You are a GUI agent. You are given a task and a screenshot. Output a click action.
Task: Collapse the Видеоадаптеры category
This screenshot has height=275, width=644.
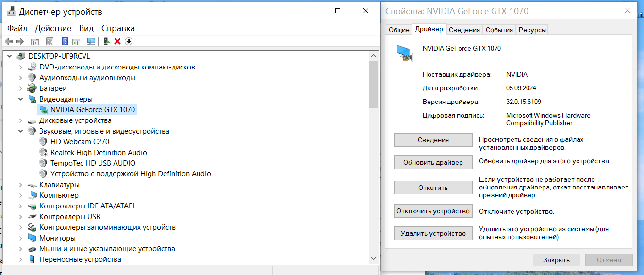point(20,99)
